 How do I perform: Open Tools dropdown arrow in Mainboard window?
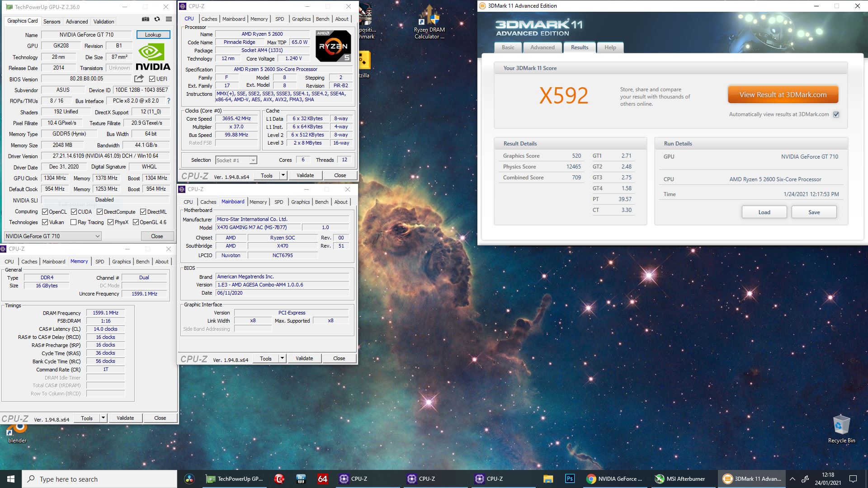(282, 358)
